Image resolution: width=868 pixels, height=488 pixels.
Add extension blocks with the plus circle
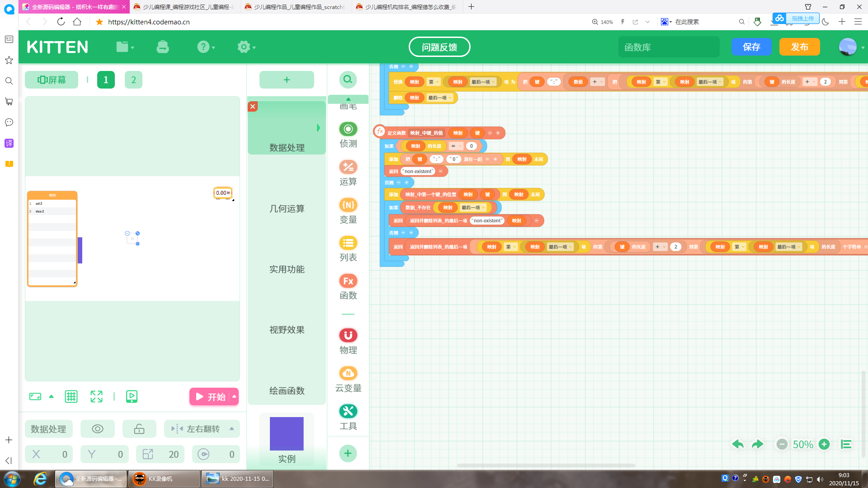pos(348,453)
